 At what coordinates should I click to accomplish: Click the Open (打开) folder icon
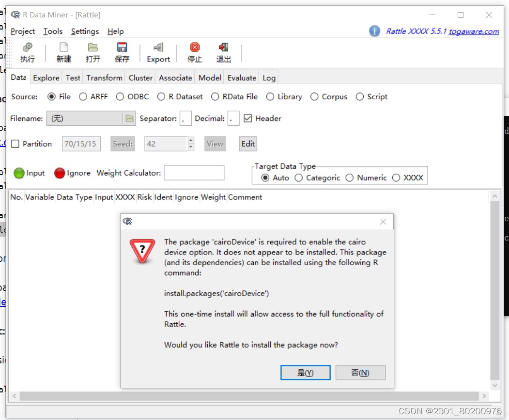93,47
